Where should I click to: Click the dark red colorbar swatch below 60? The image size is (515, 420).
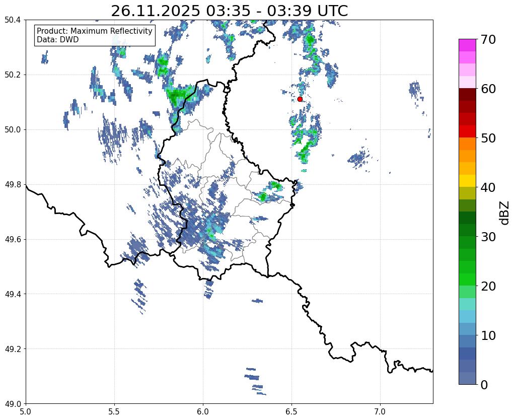pyautogui.click(x=467, y=94)
